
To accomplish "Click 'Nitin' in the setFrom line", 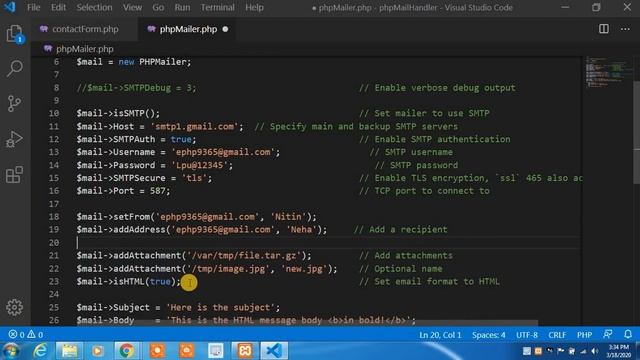I will point(288,217).
